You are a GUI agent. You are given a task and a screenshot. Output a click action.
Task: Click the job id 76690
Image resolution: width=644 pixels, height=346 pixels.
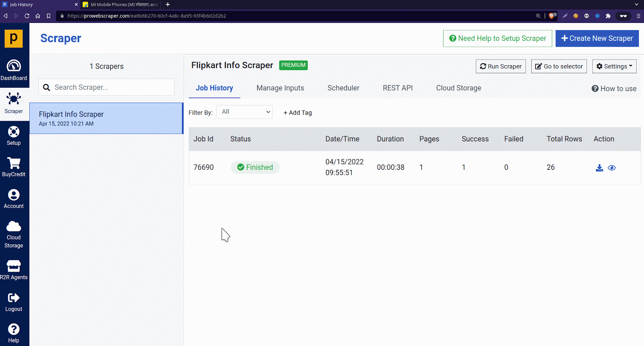204,167
